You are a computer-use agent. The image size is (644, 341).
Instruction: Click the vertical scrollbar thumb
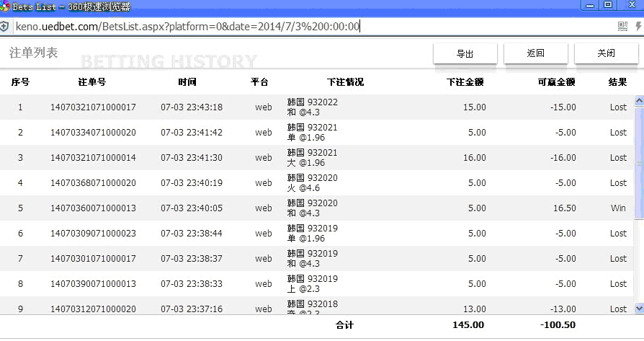639,163
